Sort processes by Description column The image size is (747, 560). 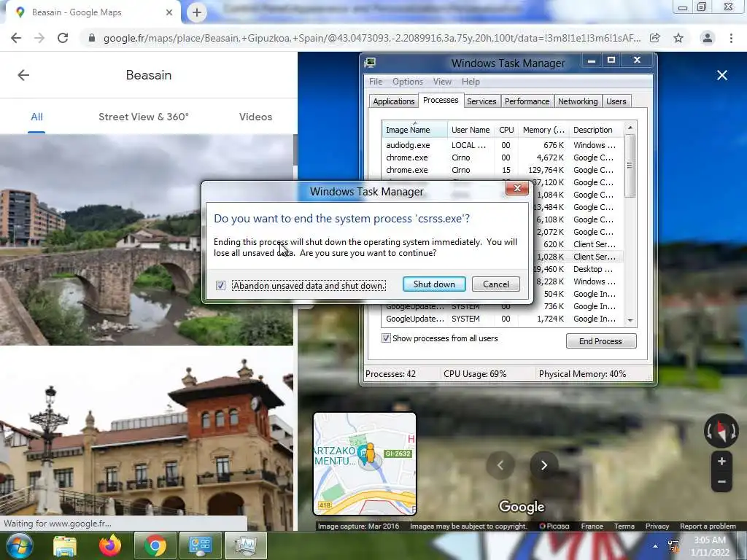[x=595, y=130]
